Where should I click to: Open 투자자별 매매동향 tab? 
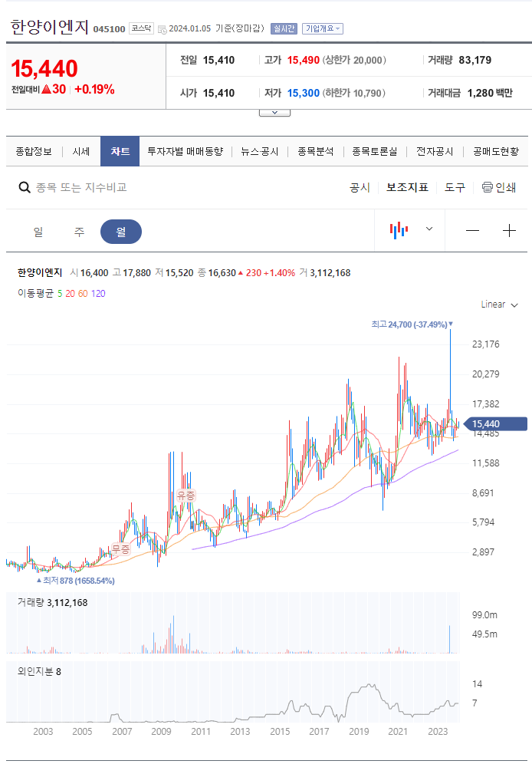pos(186,152)
